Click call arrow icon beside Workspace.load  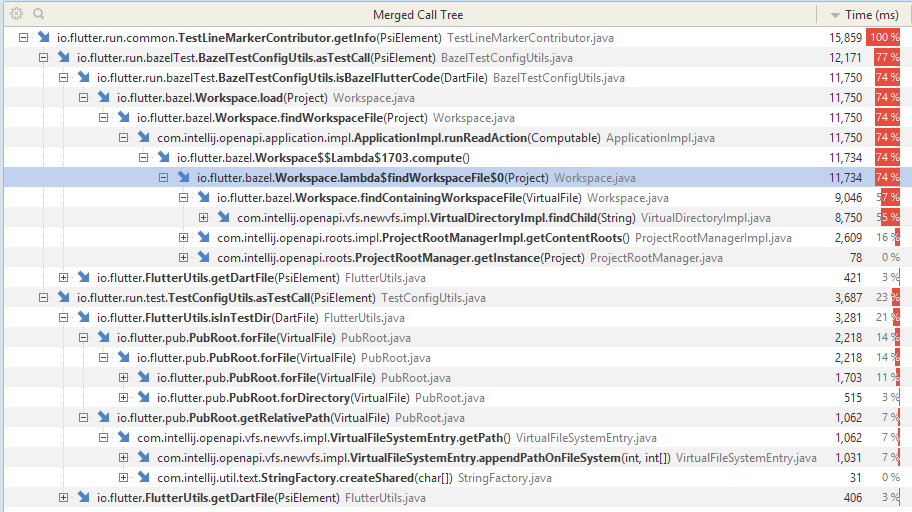pyautogui.click(x=104, y=97)
